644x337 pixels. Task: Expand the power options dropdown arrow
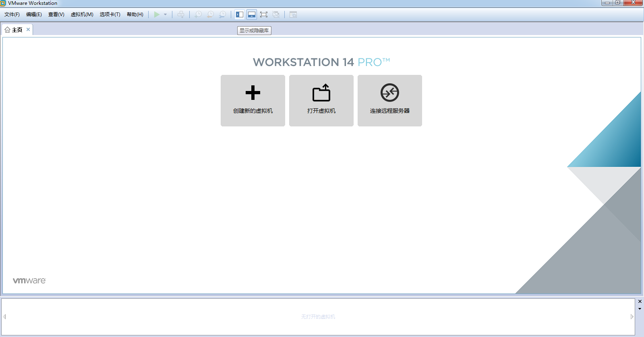[x=165, y=14]
